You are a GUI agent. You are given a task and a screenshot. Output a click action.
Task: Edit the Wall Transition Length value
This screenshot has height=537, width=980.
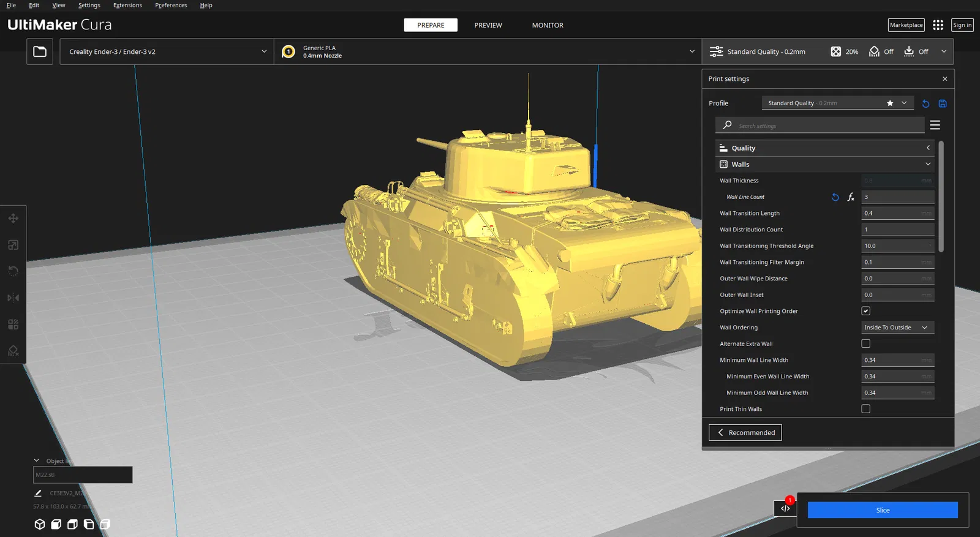pos(898,213)
